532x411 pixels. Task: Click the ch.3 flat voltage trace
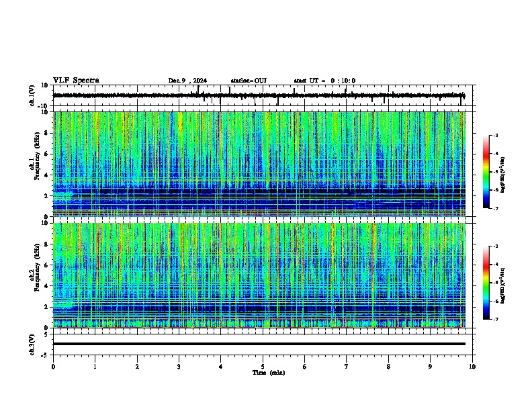[x=259, y=344]
